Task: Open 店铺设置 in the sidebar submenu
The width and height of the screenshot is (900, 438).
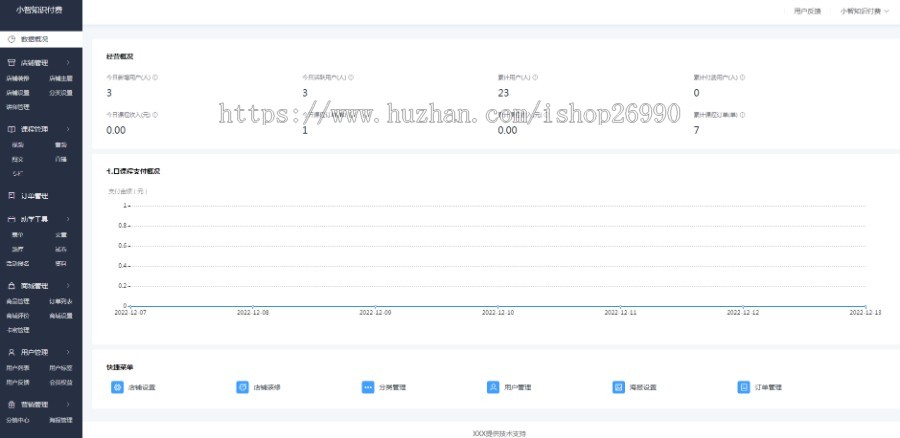Action: (x=17, y=92)
